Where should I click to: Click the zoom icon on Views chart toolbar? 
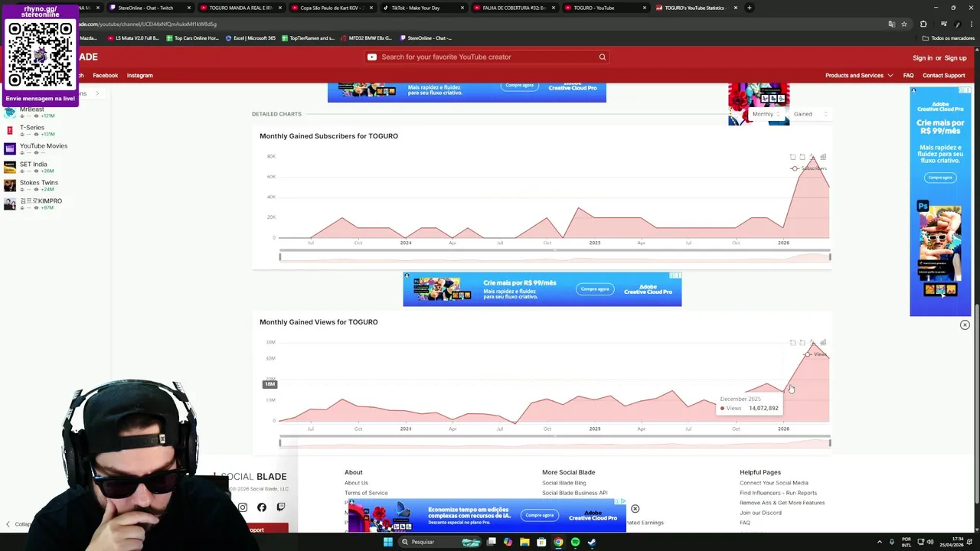tap(792, 343)
